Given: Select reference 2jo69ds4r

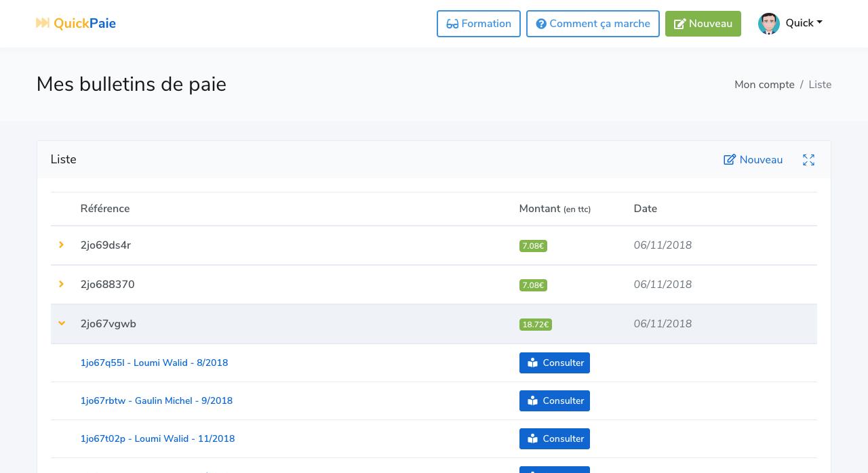Looking at the screenshot, I should 106,245.
